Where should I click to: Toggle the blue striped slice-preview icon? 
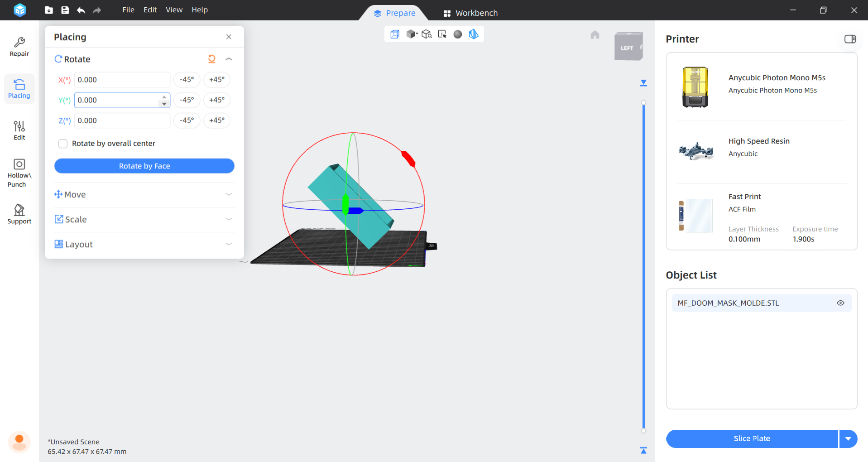pyautogui.click(x=474, y=34)
